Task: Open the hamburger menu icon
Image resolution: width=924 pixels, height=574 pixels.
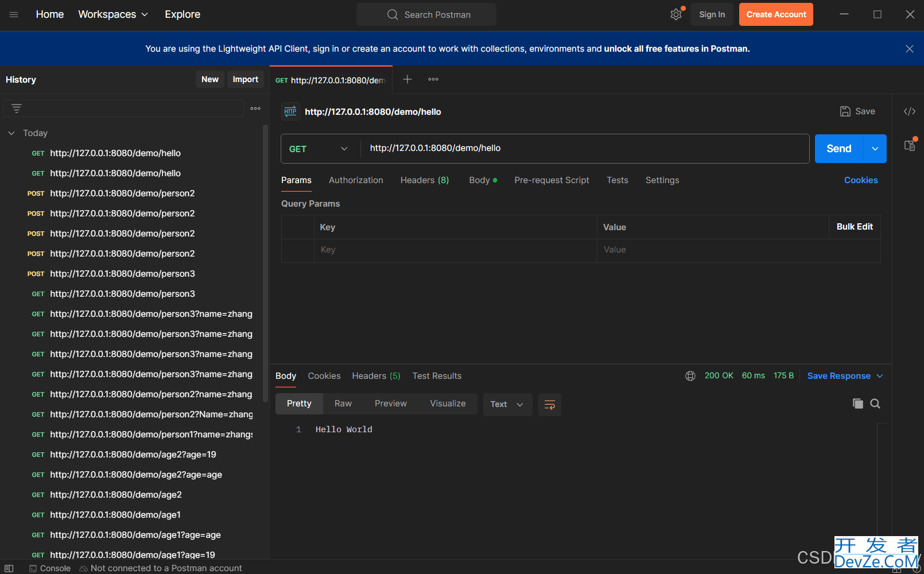Action: click(x=14, y=14)
